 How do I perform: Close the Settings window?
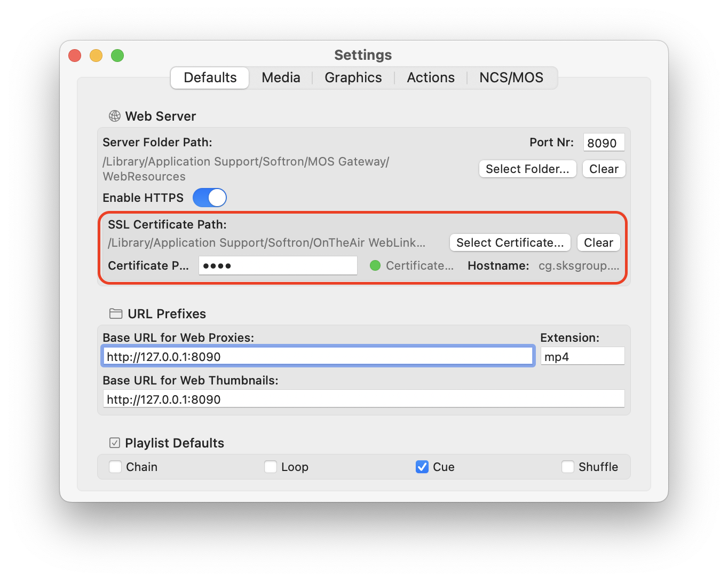(75, 56)
